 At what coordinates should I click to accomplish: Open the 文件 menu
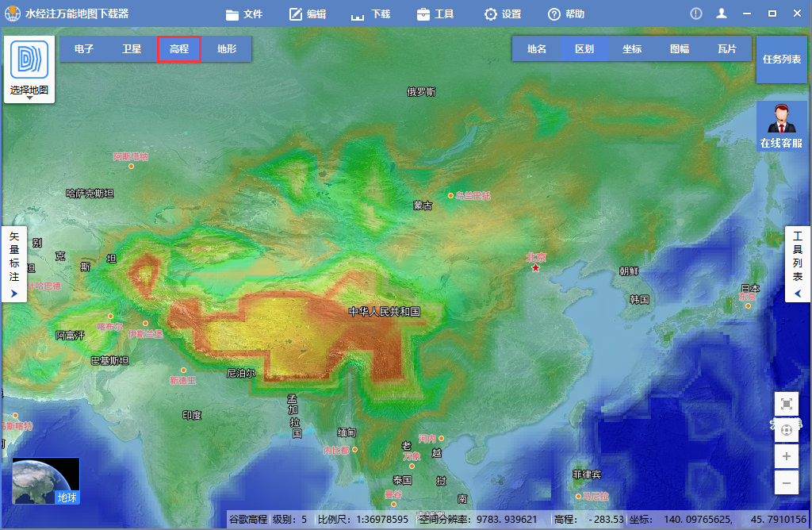[243, 13]
